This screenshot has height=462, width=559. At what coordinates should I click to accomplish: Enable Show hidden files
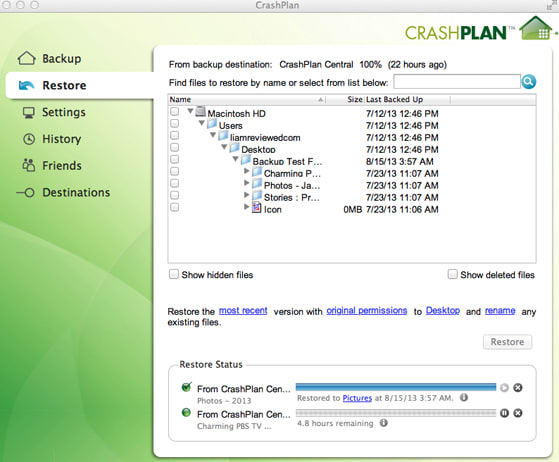(174, 274)
